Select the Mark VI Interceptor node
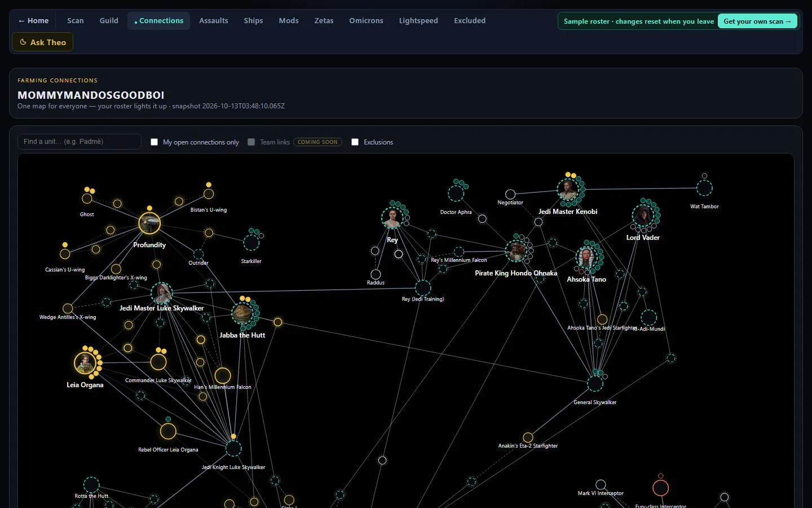Viewport: 812px width, 508px height. click(601, 485)
